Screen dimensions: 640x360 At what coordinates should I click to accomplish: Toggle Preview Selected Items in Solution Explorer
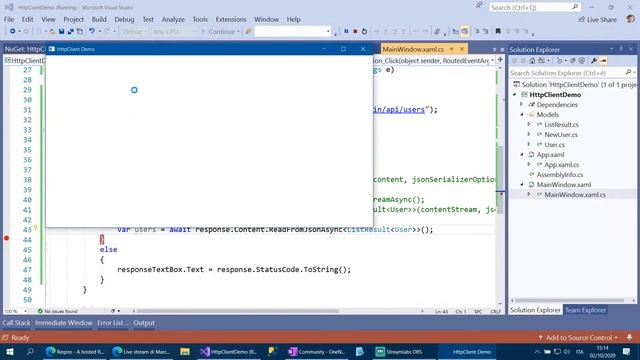[603, 61]
